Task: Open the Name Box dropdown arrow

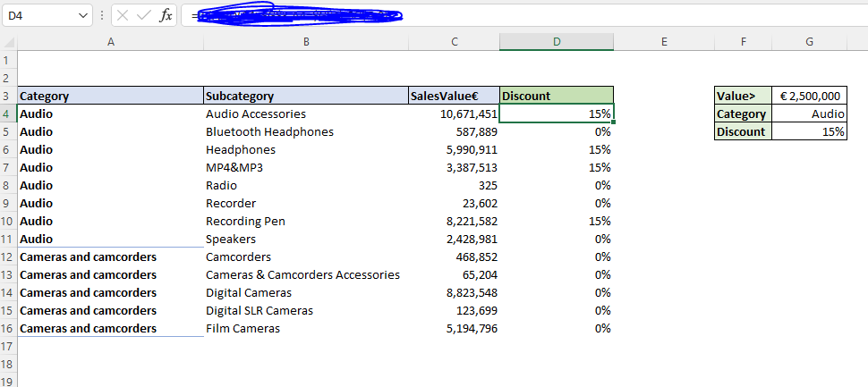Action: 83,16
